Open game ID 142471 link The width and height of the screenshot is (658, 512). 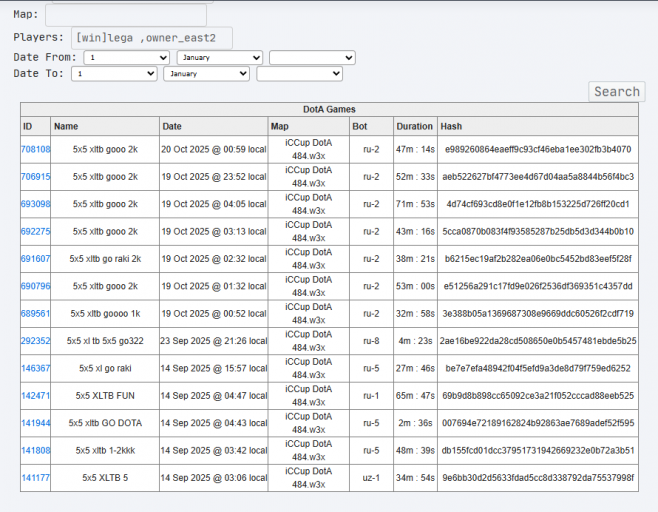coord(36,396)
